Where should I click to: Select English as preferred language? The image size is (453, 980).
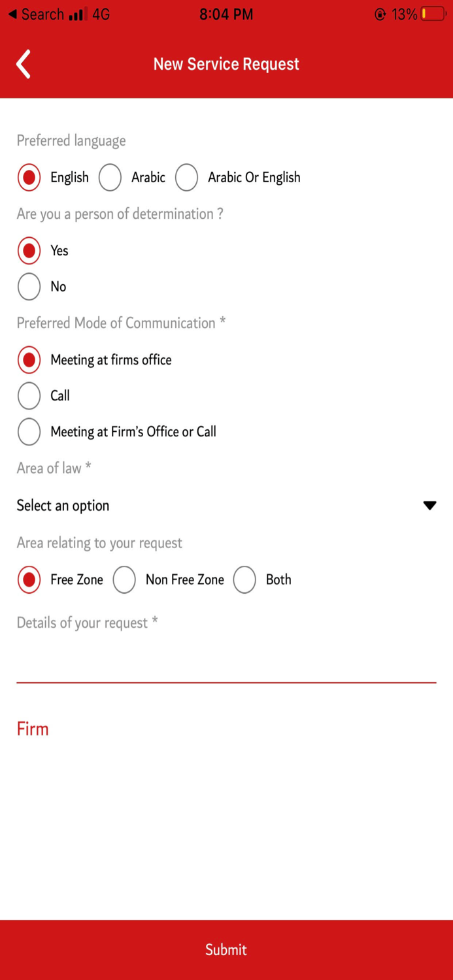pyautogui.click(x=29, y=178)
